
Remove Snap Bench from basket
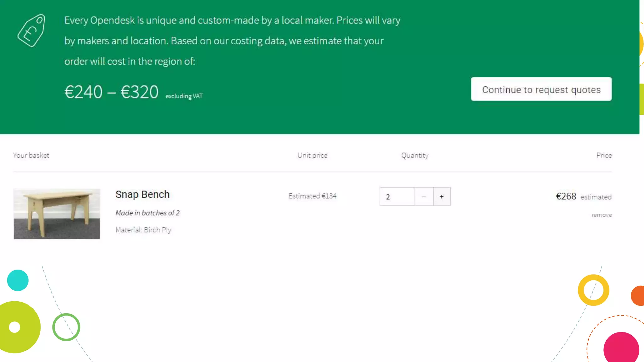pyautogui.click(x=601, y=215)
